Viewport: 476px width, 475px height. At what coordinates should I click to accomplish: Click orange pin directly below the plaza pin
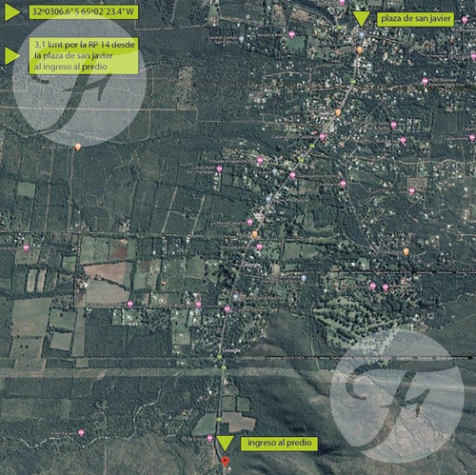click(x=359, y=50)
